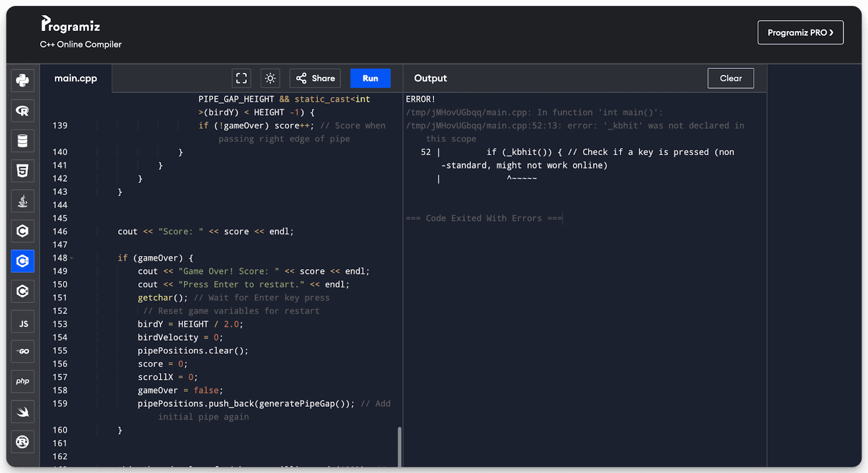This screenshot has width=868, height=473.
Task: Switch to the C# compiler icon
Action: click(22, 291)
